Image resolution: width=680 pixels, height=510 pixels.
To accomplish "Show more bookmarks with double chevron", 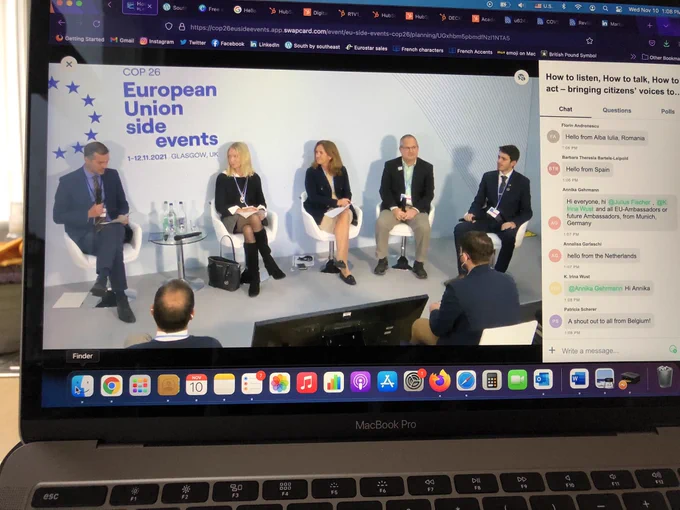I will 633,56.
